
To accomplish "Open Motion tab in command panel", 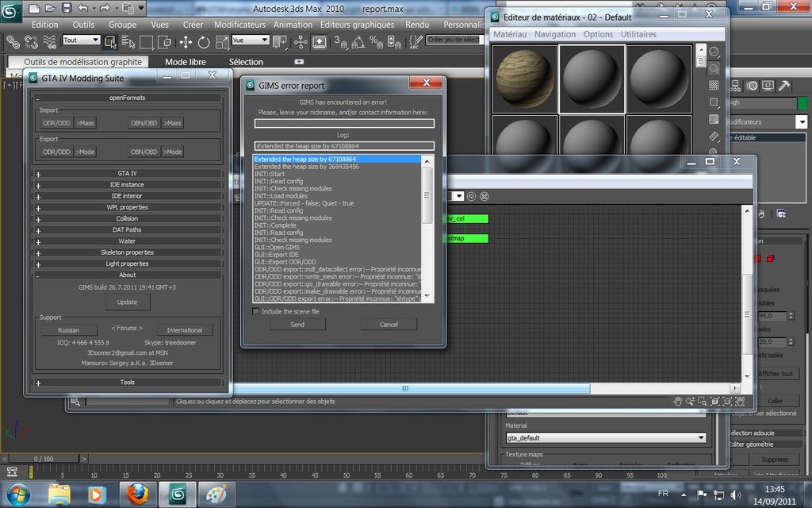I will tap(752, 86).
